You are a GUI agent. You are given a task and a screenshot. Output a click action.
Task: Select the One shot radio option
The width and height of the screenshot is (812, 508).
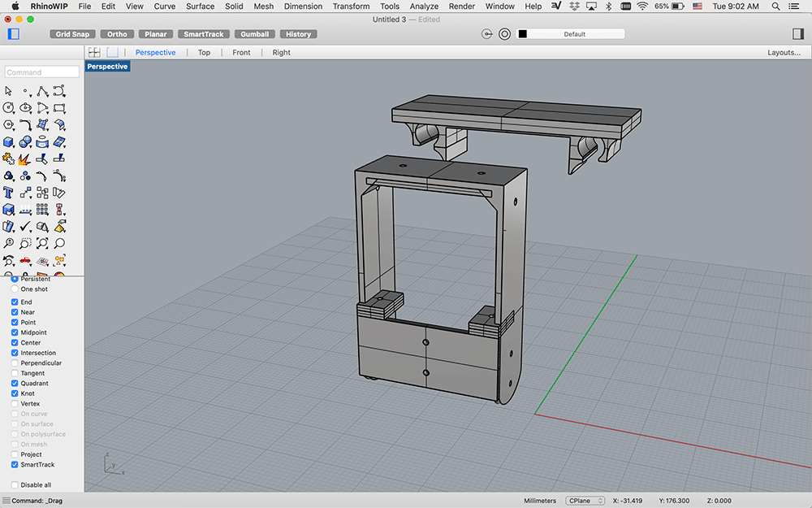tap(15, 289)
